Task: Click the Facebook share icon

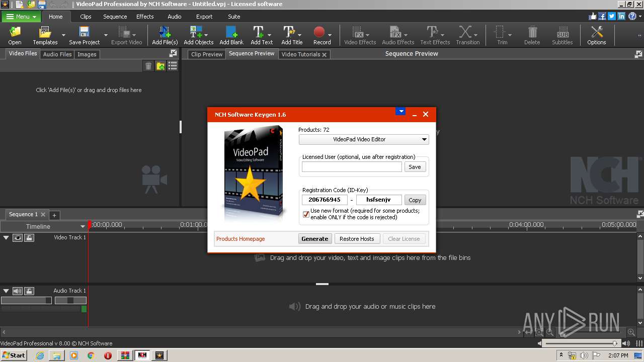Action: 602,16
